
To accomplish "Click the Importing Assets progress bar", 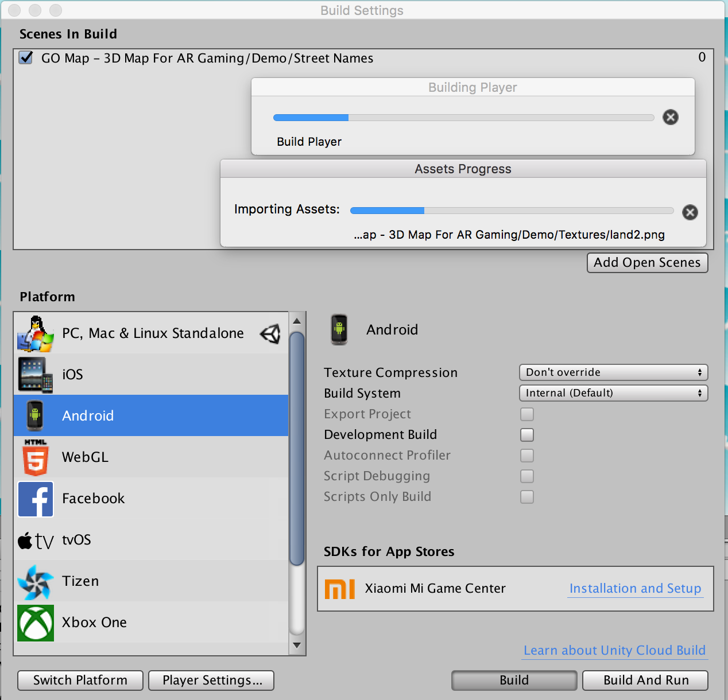I will pyautogui.click(x=512, y=211).
